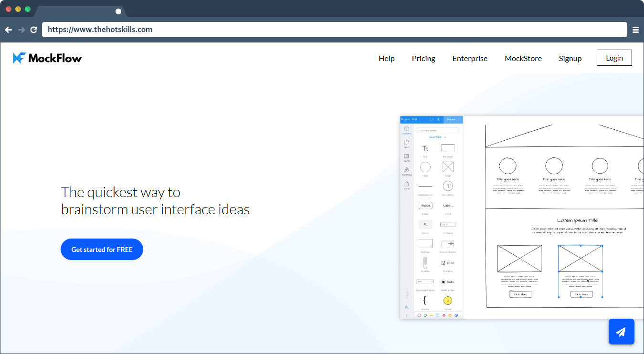Viewport: 644px width, 354px height.
Task: Open the Store sidebar icon
Action: point(407,185)
